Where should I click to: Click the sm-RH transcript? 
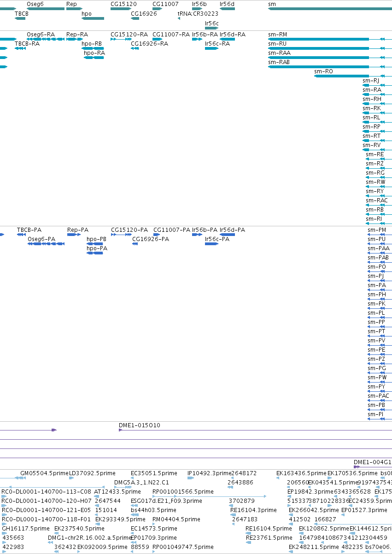pos(377,104)
